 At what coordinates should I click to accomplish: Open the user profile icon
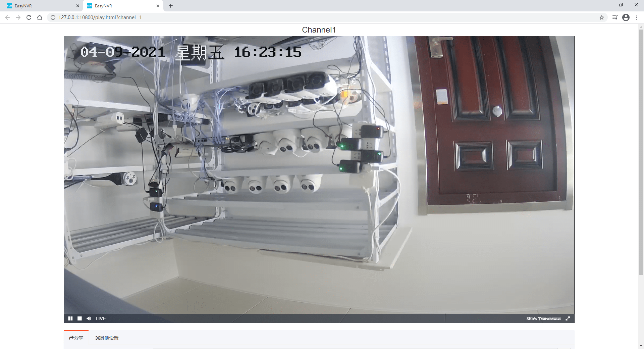coord(626,17)
